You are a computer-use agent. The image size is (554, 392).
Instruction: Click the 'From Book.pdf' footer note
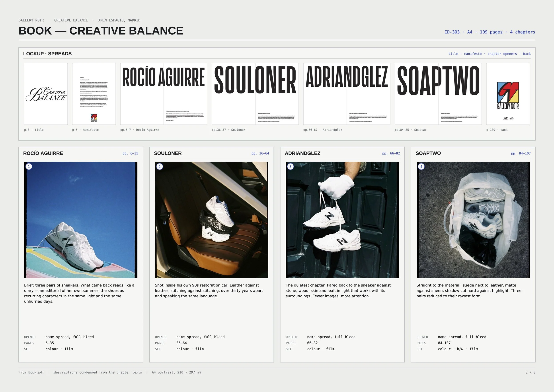pyautogui.click(x=31, y=372)
